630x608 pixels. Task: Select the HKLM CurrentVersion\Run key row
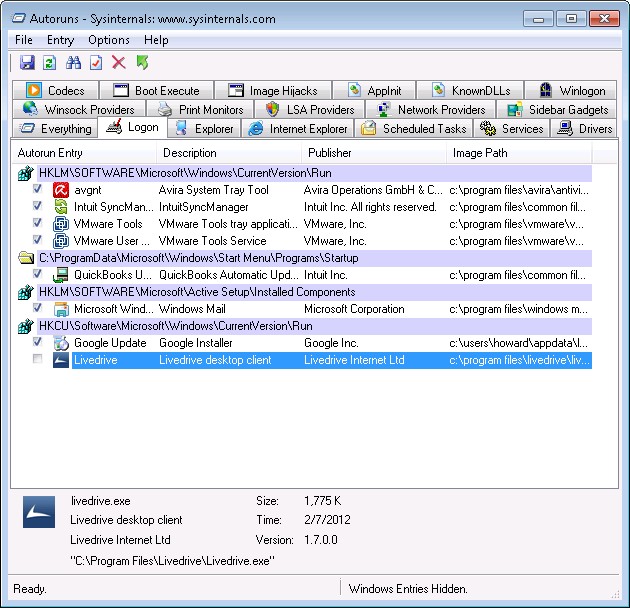click(315, 173)
